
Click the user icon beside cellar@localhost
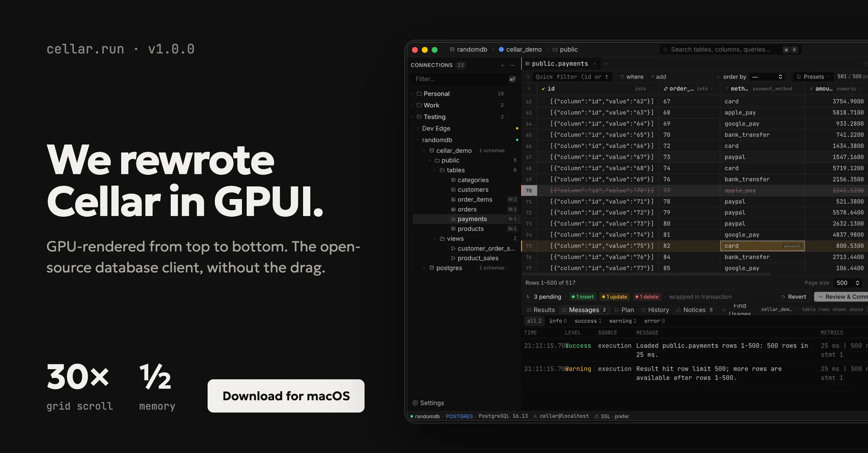tap(535, 417)
